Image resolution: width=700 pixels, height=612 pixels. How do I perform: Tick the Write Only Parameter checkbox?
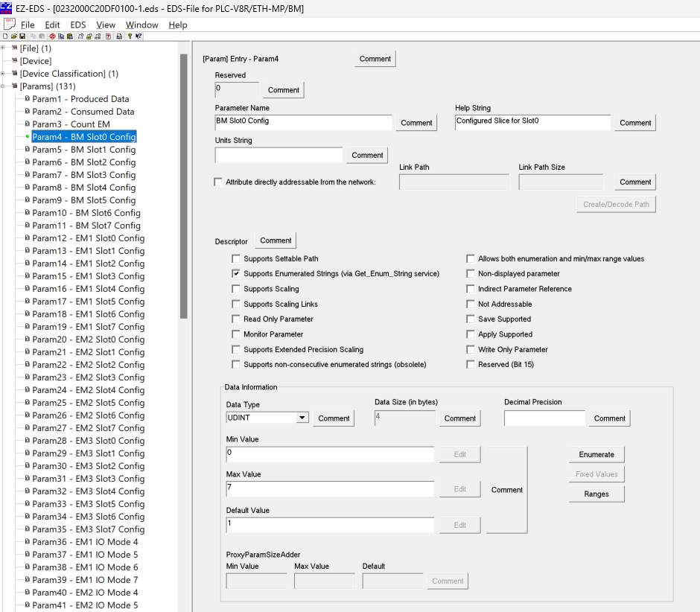[x=470, y=349]
